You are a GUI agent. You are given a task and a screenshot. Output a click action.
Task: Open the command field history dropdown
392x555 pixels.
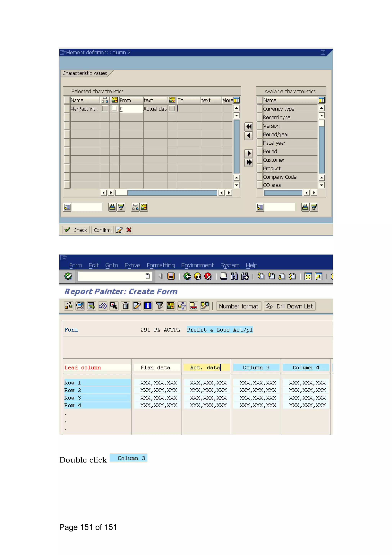148,276
